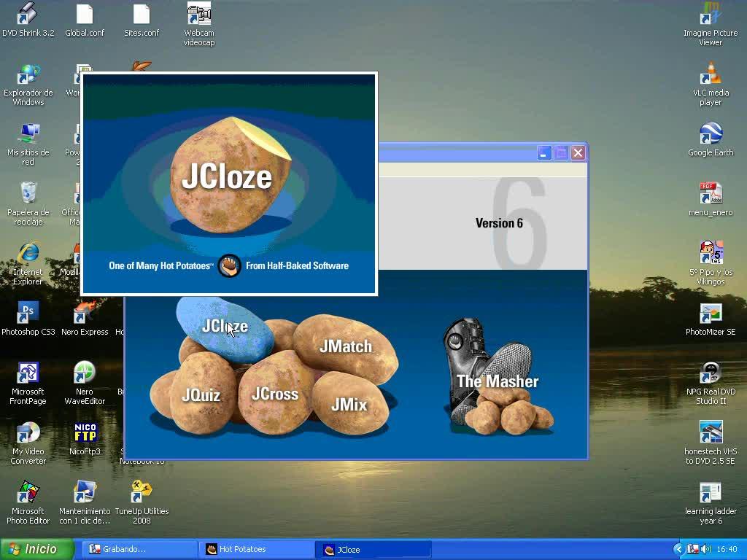Open Google Earth desktop icon
This screenshot has width=747, height=560.
(x=710, y=135)
